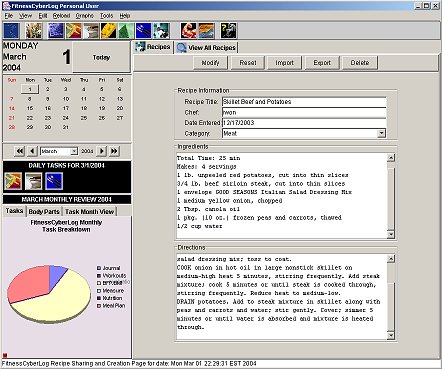
Task: Jump back with the double-left calendar arrow
Action: (20, 151)
